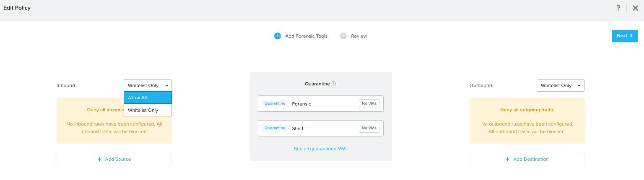644x180 pixels.
Task: Click the Quarantine info question icon
Action: tap(333, 84)
